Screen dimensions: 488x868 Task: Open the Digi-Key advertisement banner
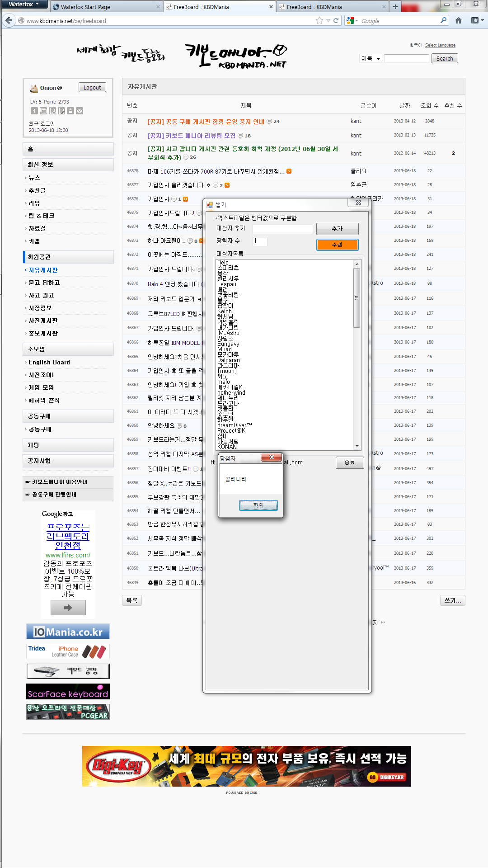point(246,766)
